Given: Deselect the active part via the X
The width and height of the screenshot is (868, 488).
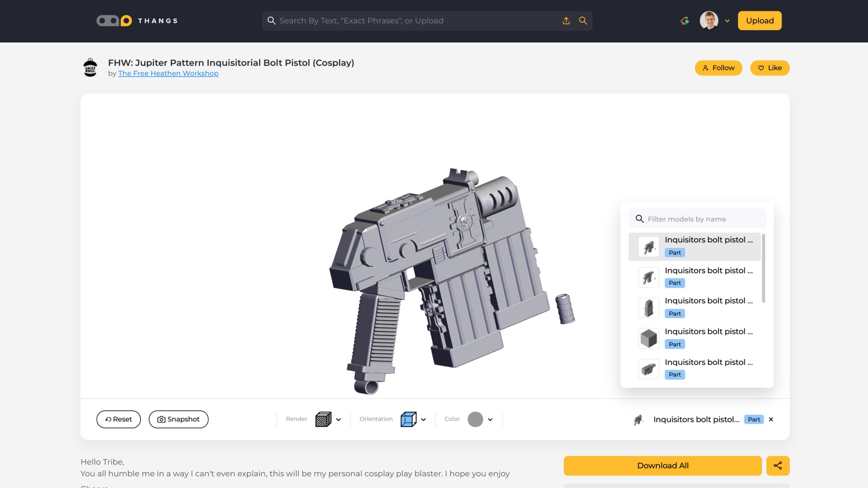Looking at the screenshot, I should (x=771, y=419).
